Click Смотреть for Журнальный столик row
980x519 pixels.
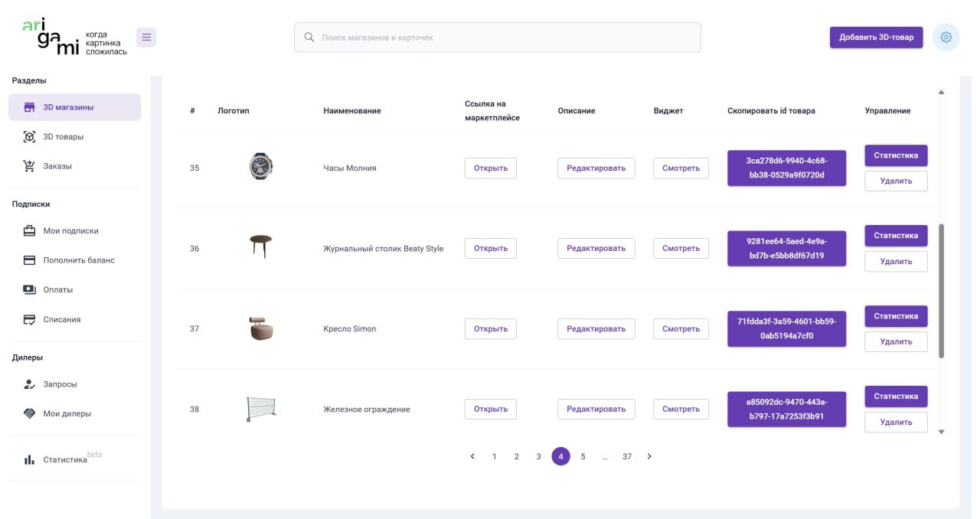pos(681,248)
